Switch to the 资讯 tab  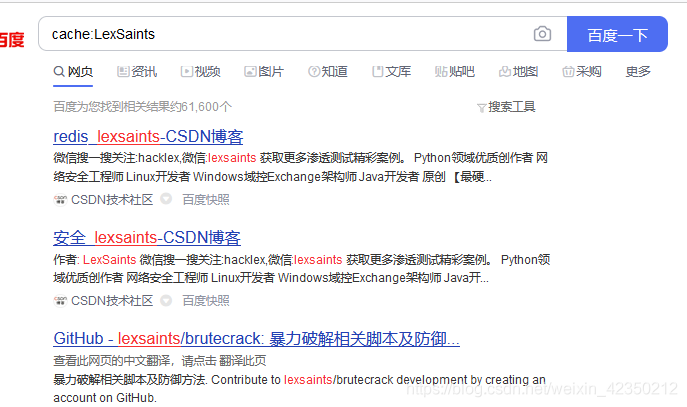[137, 71]
